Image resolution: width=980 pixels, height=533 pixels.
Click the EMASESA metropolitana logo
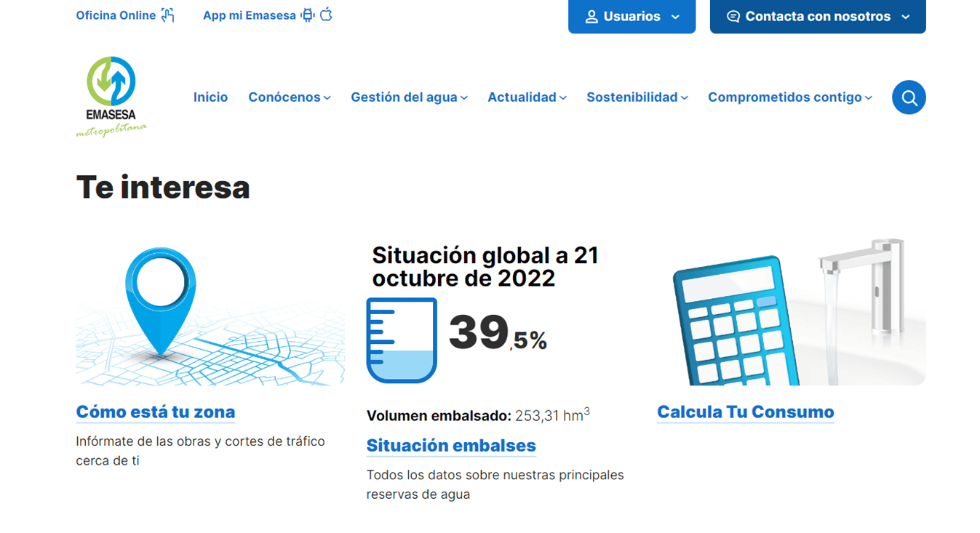click(x=111, y=97)
